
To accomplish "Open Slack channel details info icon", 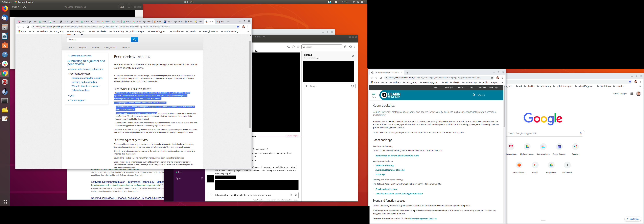I will tap(293, 47).
